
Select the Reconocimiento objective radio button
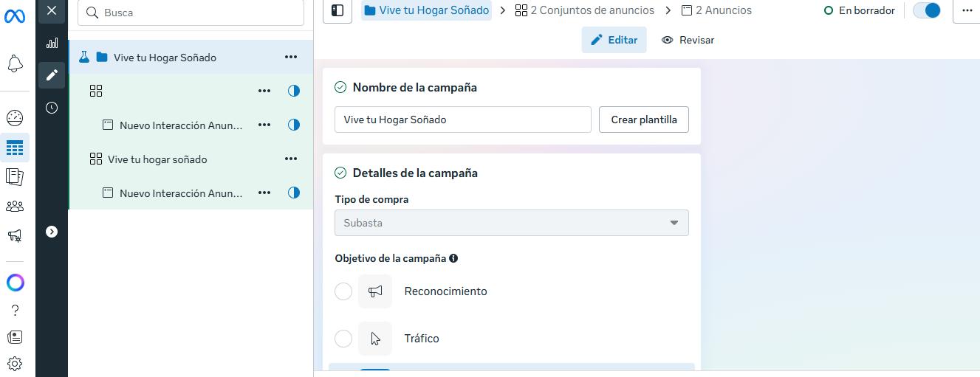point(343,291)
